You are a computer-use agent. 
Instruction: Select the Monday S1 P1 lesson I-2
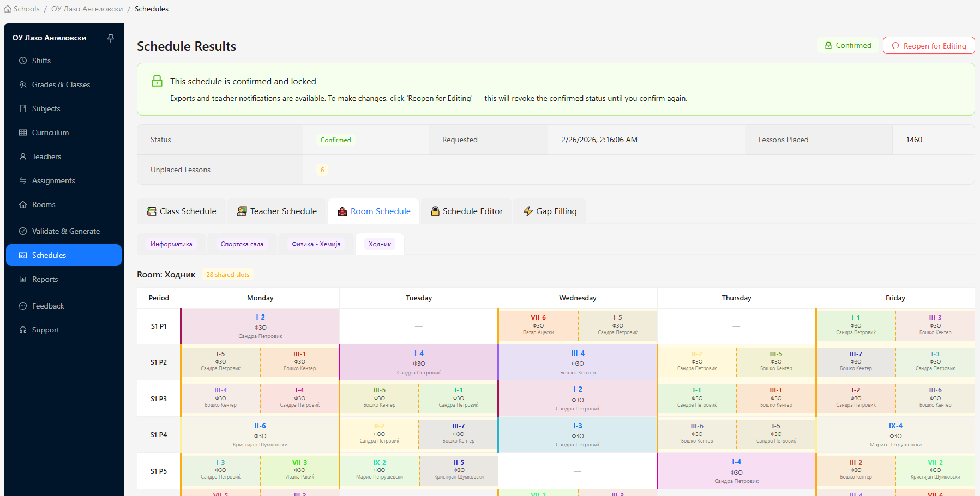point(260,326)
